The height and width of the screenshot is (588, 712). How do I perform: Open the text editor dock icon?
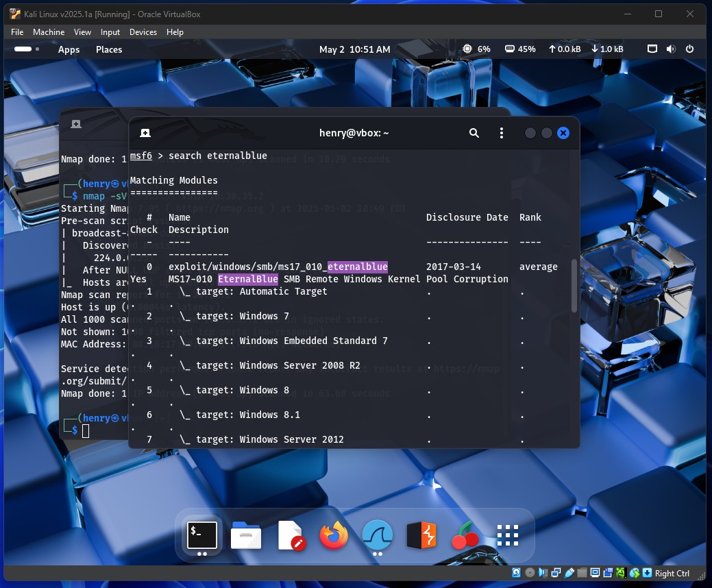[x=291, y=535]
